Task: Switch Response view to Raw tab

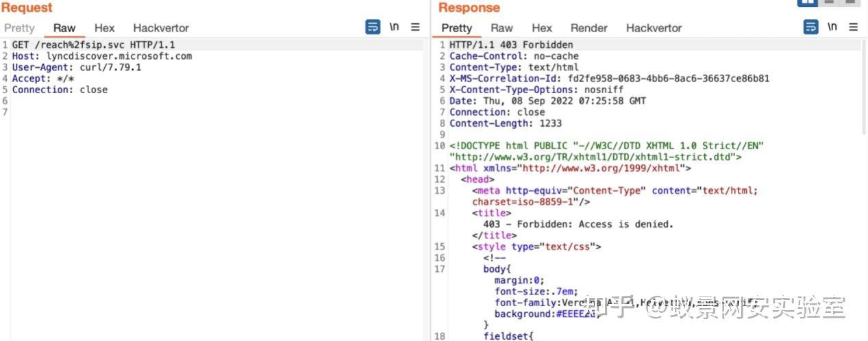Action: (501, 28)
